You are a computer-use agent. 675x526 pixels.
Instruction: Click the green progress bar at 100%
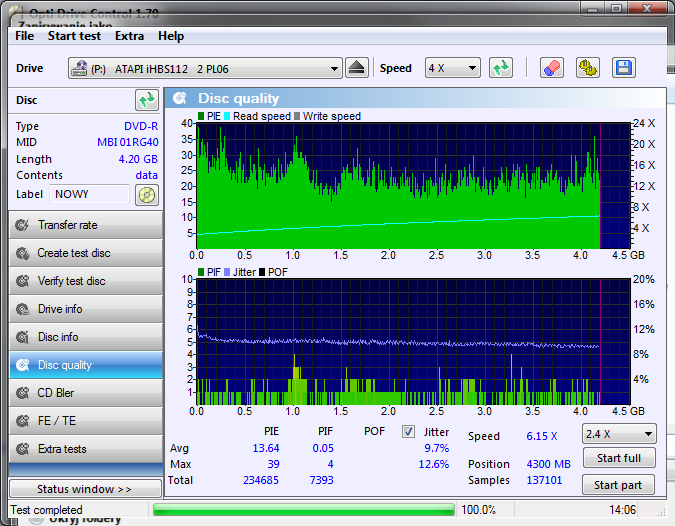coord(303,510)
